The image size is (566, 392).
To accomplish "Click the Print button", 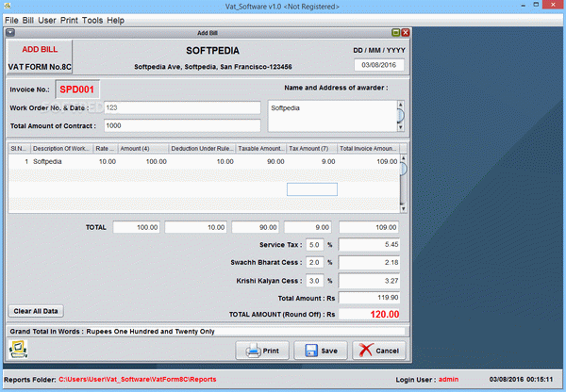I will pos(262,351).
